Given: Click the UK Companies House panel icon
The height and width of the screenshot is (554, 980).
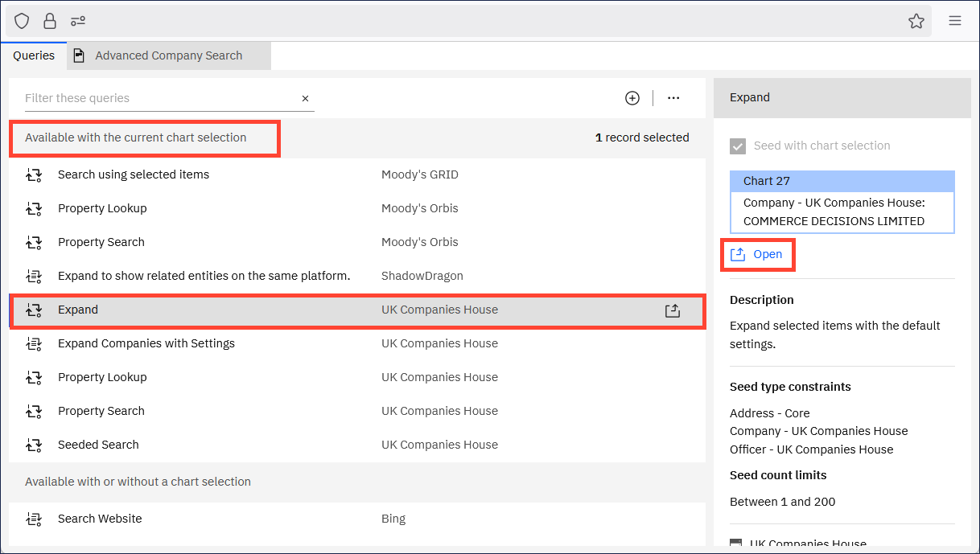Looking at the screenshot, I should coord(735,544).
